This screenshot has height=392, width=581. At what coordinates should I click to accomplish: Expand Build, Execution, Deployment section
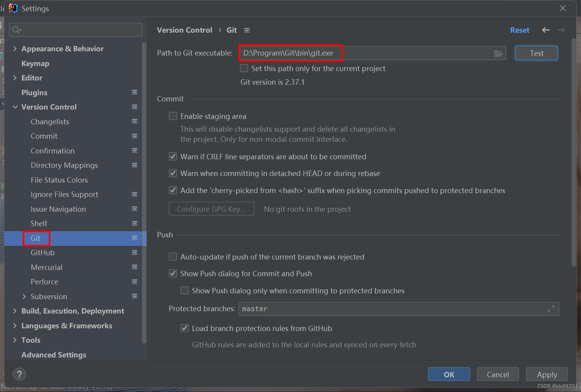[x=15, y=311]
